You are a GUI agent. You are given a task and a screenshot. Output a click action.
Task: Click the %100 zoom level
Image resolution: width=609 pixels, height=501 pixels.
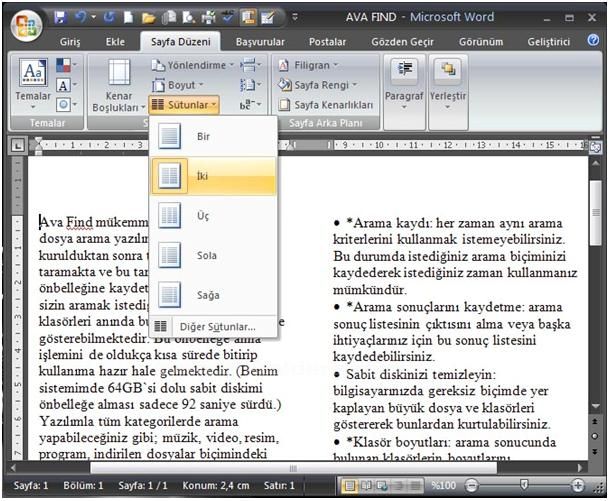point(443,485)
